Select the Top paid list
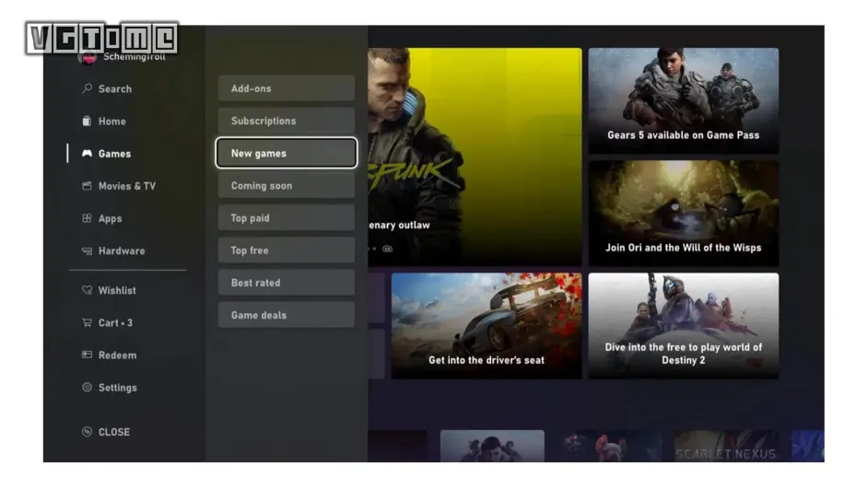The height and width of the screenshot is (488, 868). point(286,218)
